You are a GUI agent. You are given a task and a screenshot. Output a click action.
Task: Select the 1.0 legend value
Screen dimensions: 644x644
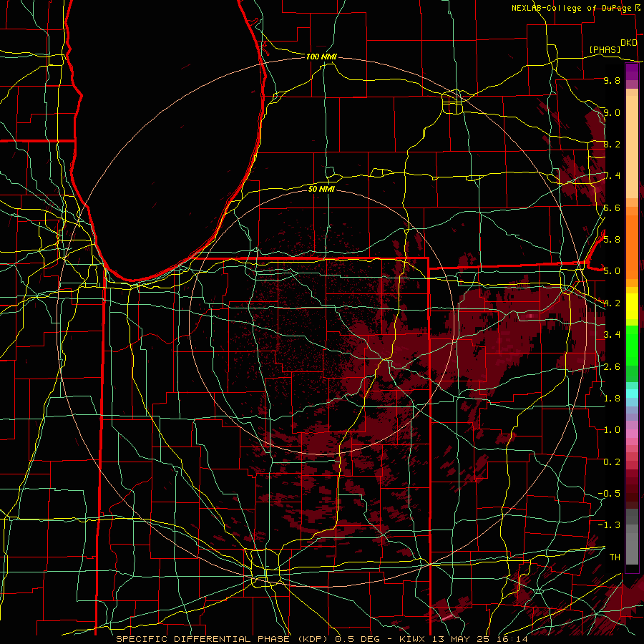click(612, 429)
